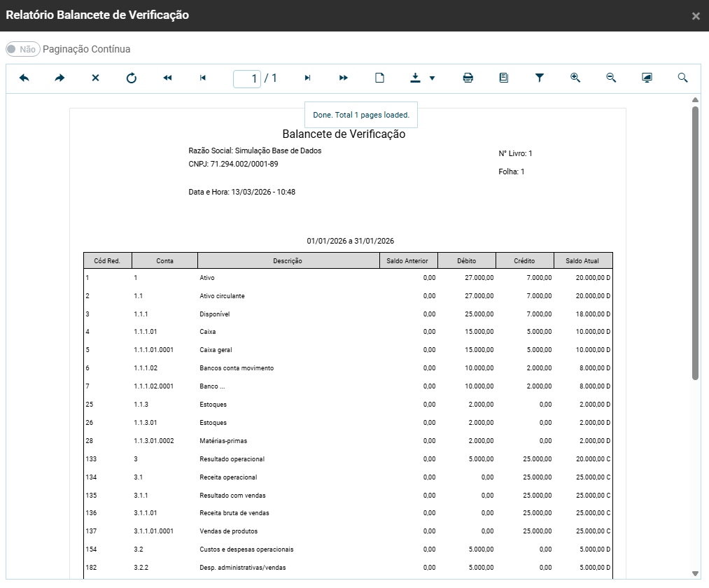This screenshot has height=588, width=709.
Task: Go to the next page
Action: pyautogui.click(x=307, y=78)
